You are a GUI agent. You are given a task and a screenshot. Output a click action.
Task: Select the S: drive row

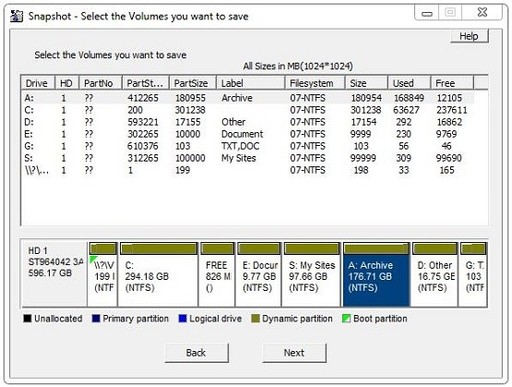click(x=248, y=158)
